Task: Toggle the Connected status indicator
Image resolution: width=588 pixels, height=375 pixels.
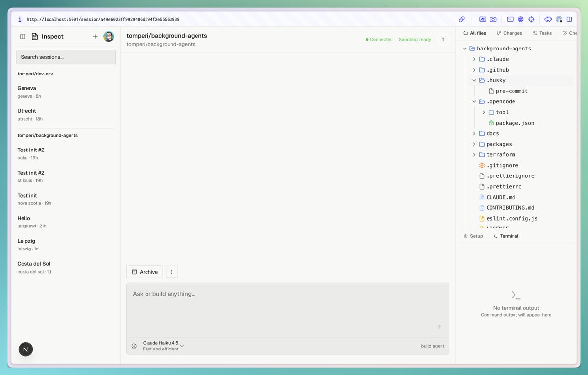Action: (379, 39)
